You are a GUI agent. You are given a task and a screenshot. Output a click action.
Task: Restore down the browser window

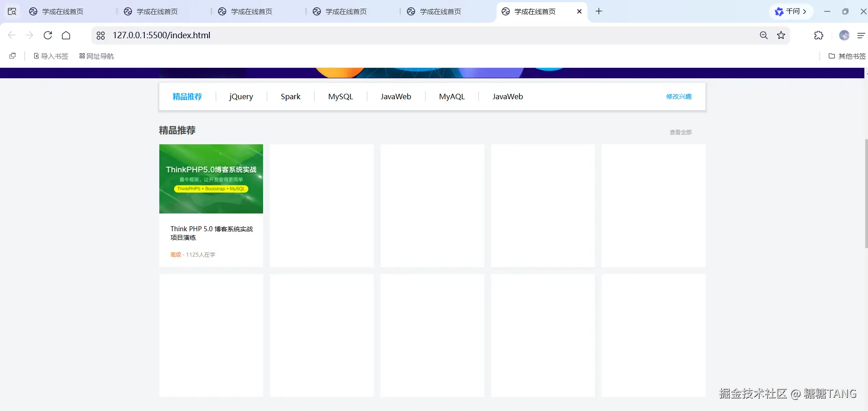point(845,11)
